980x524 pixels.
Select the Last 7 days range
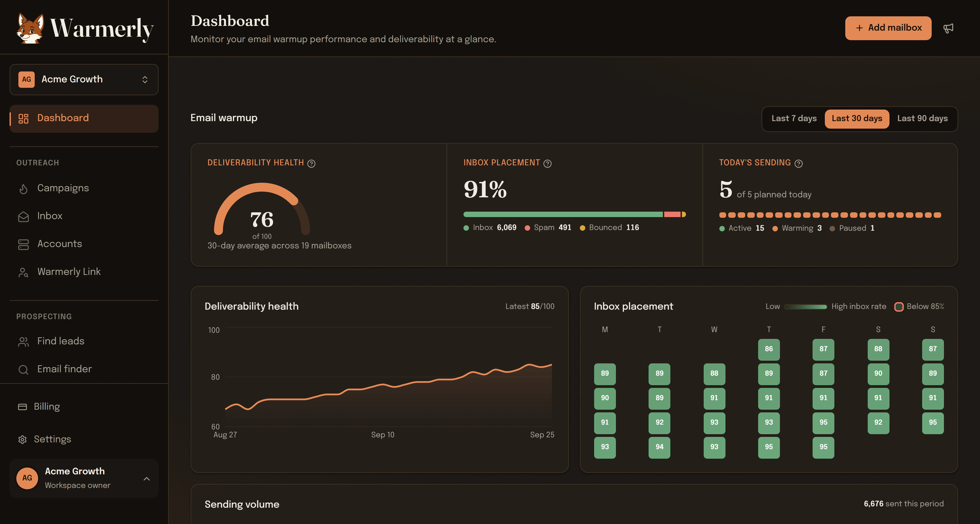794,119
